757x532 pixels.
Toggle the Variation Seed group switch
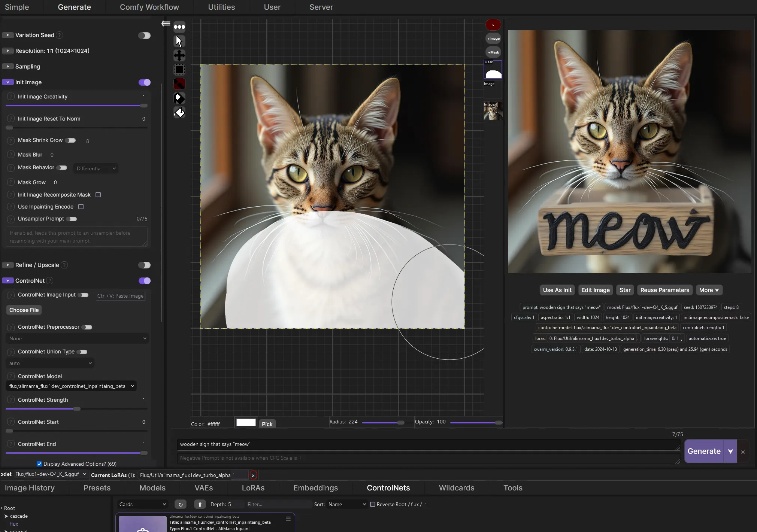point(144,36)
